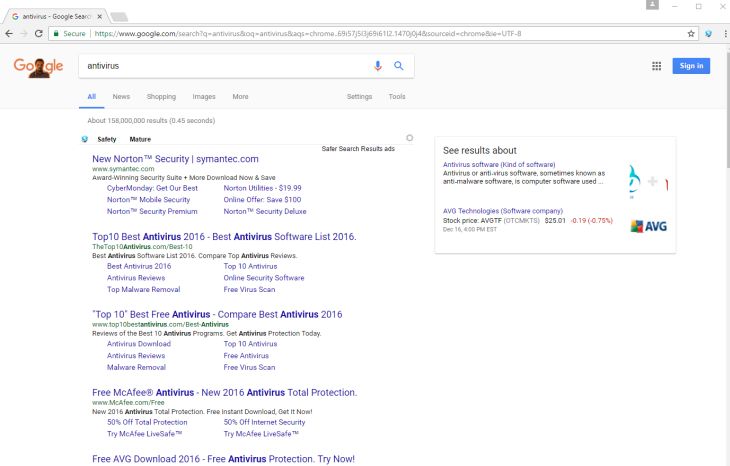Click the address bar URL
Image resolution: width=730 pixels, height=466 pixels.
click(x=307, y=34)
